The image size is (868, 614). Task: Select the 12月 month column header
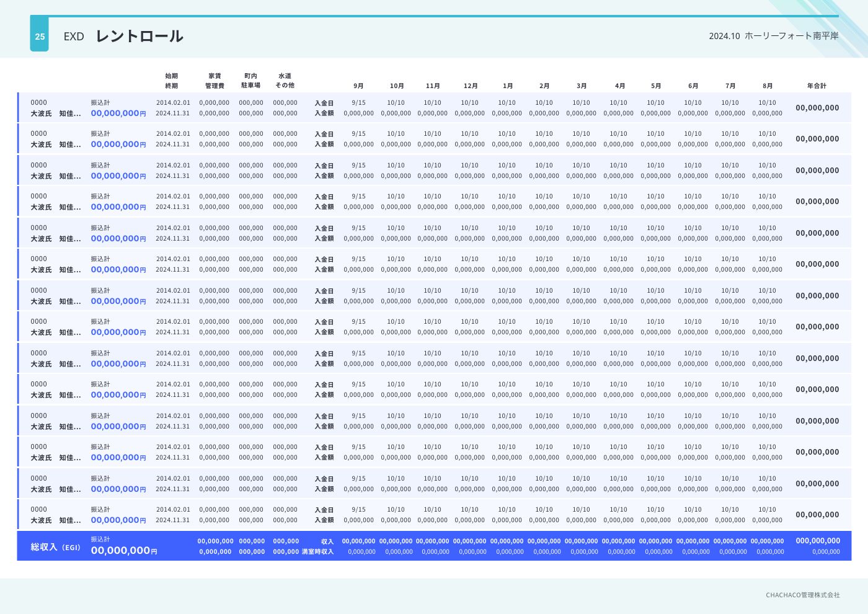471,86
